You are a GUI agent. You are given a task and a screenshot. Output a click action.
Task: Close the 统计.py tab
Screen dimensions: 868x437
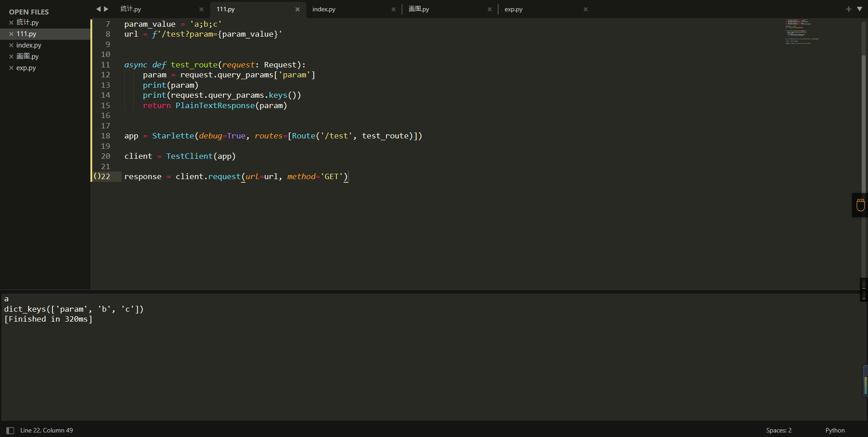[202, 9]
